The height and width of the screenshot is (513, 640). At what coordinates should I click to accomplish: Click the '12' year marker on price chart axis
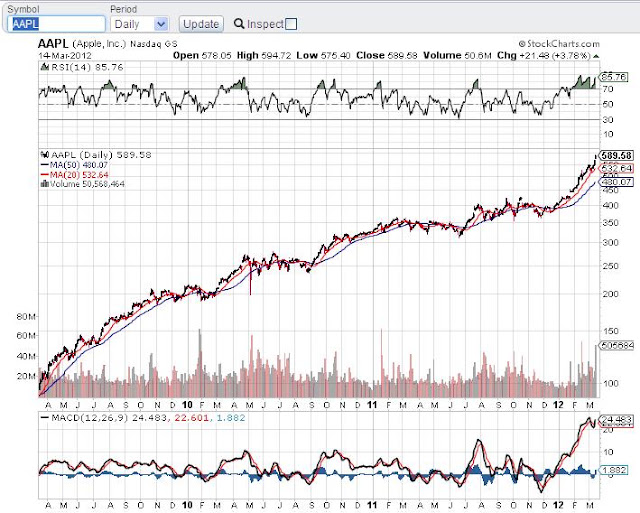pos(558,405)
